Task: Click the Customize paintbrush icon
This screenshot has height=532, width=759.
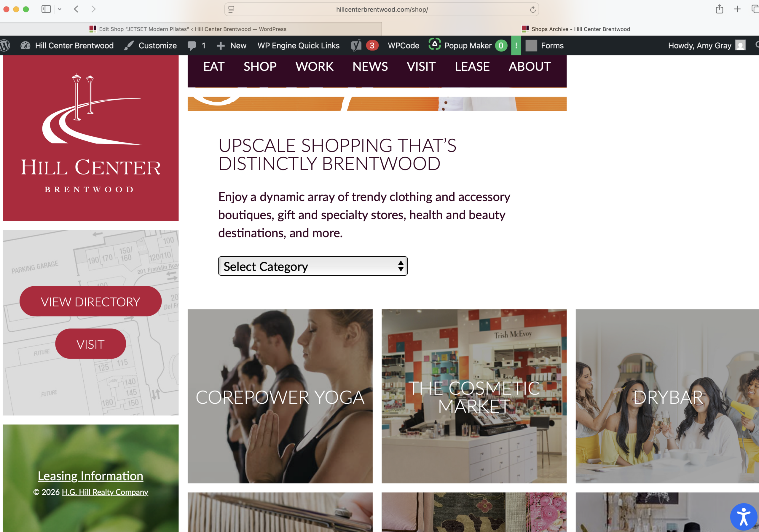Action: click(x=129, y=45)
